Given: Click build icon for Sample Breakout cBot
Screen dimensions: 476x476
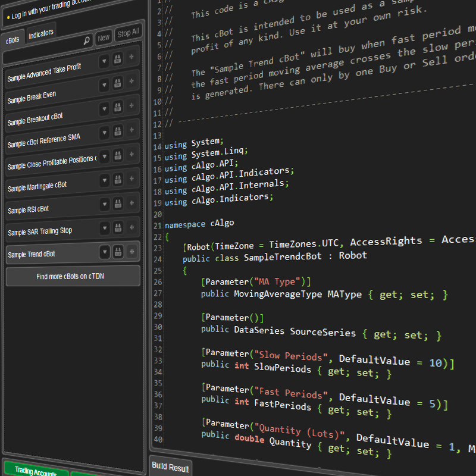Looking at the screenshot, I should 117,108.
